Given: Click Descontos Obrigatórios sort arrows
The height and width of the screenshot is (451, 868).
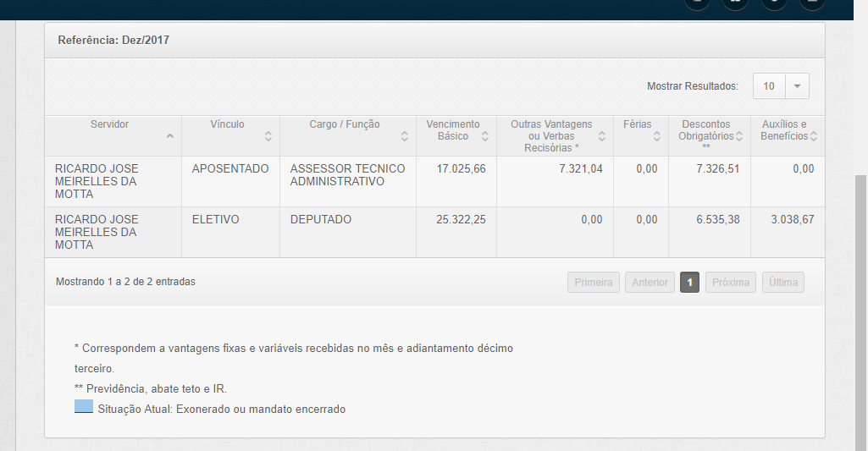Looking at the screenshot, I should coord(739,136).
